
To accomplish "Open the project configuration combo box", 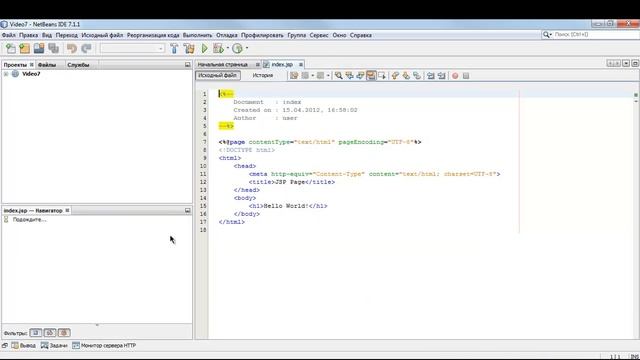I will pos(133,49).
